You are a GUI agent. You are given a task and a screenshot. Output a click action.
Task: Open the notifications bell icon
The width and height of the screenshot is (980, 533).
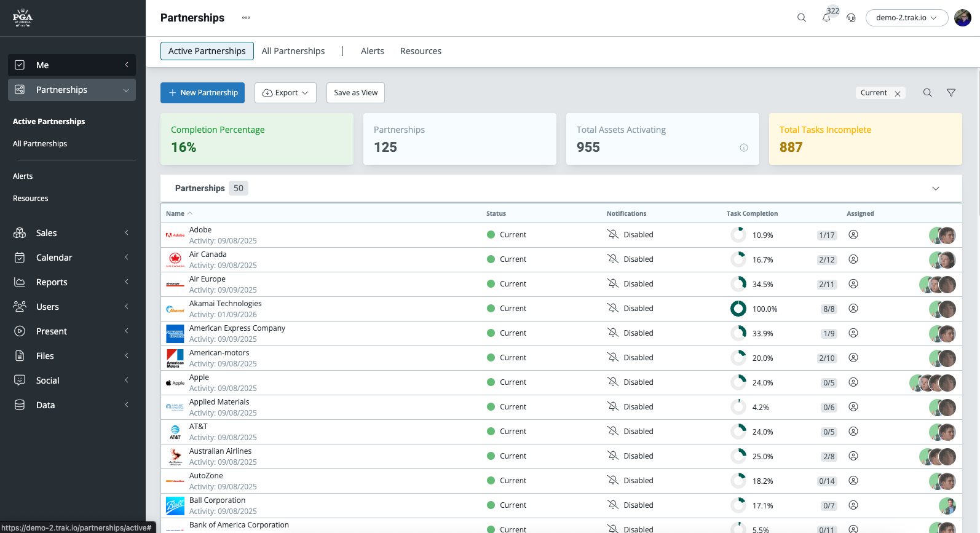coord(826,18)
